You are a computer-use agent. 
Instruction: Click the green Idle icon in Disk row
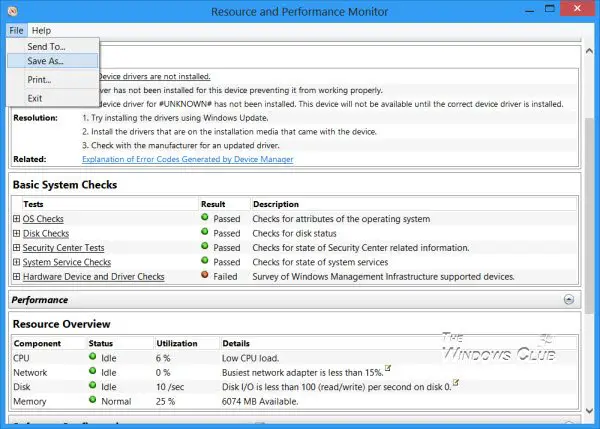pos(92,385)
